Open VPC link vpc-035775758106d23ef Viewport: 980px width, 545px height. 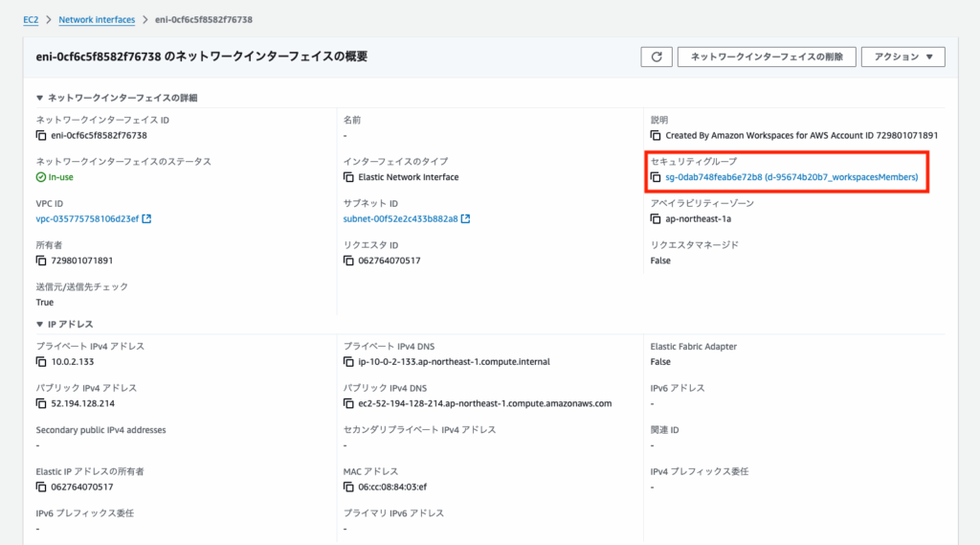coord(87,219)
